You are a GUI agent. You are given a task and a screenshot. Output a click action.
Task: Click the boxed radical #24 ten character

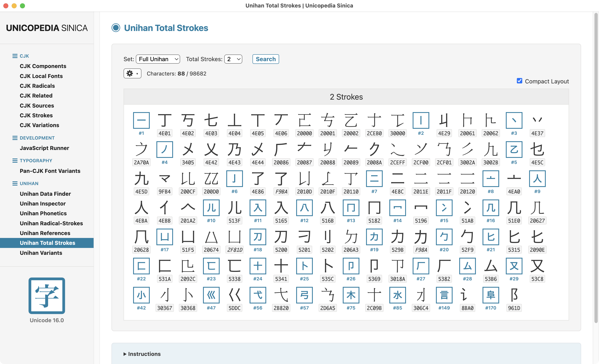(258, 266)
